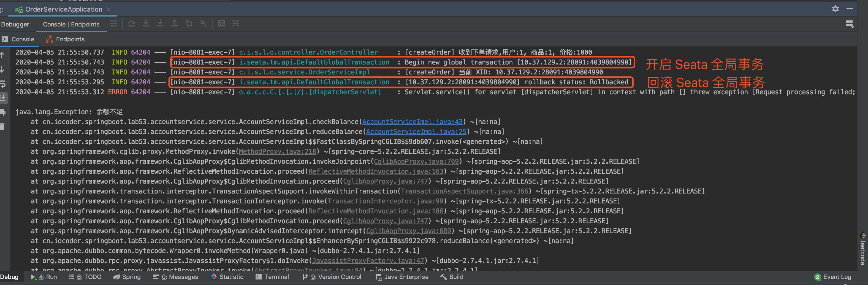Open debug panel settings gear
This screenshot has height=285, width=868.
pos(835,9)
